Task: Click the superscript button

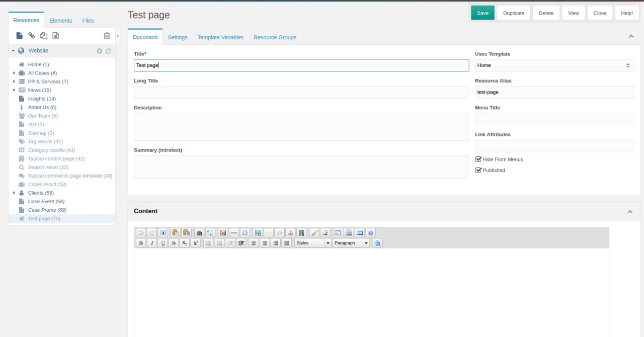Action: 196,243
